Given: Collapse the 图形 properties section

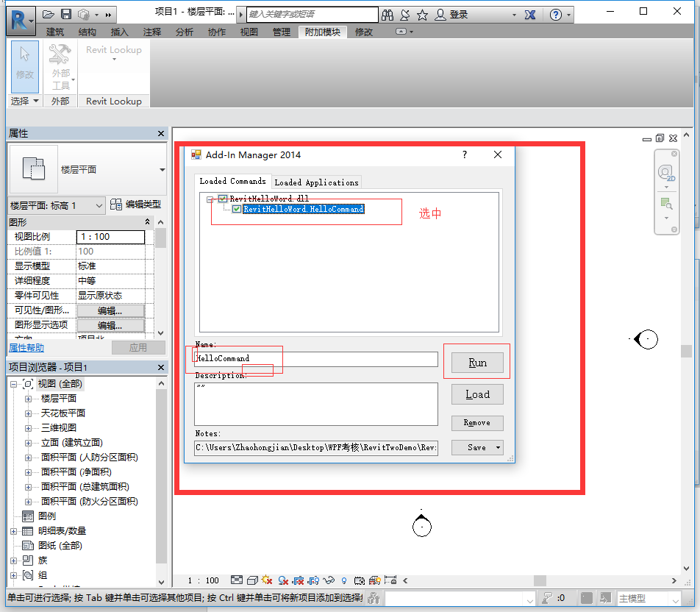Looking at the screenshot, I should point(147,222).
